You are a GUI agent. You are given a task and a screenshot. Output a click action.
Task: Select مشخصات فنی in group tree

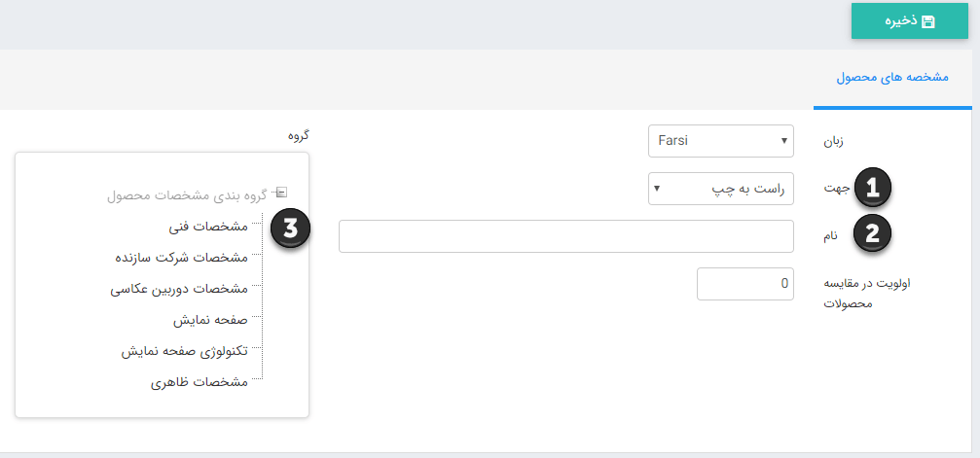[208, 227]
